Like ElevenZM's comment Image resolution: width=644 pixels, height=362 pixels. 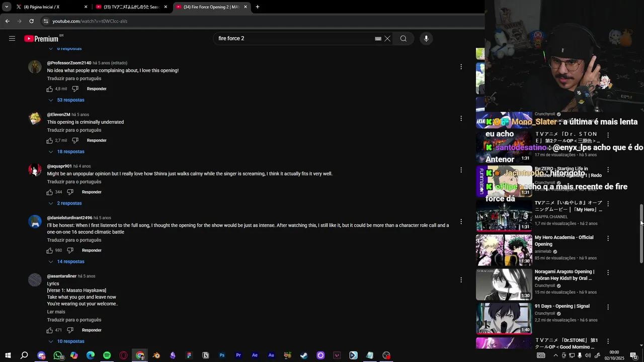click(50, 141)
